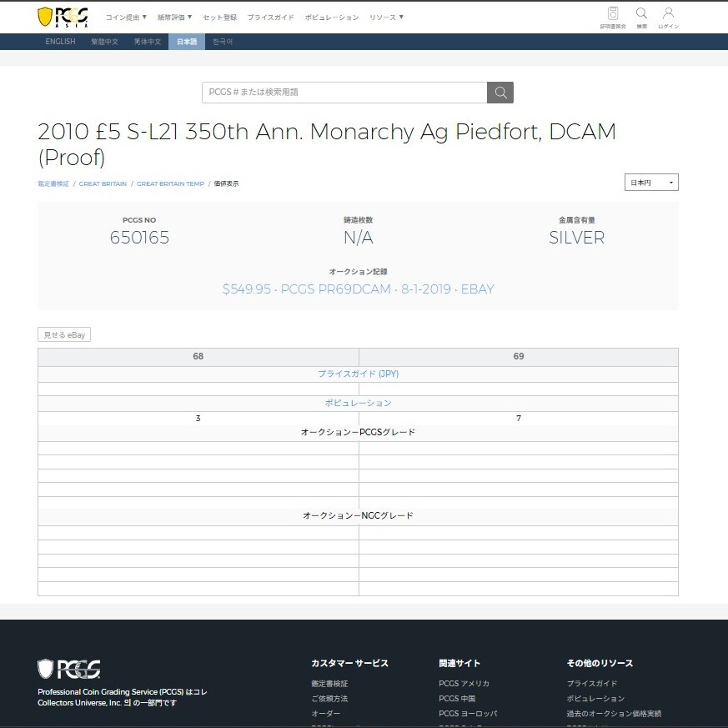This screenshot has height=728, width=728.
Task: Select the 日本語 language tab
Action: (x=187, y=42)
